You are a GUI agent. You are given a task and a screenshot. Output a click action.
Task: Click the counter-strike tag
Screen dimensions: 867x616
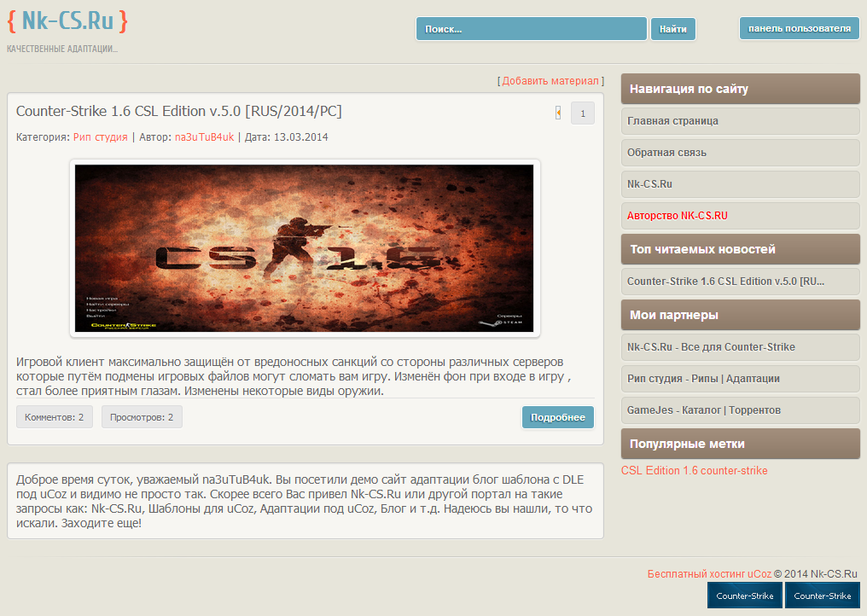[734, 471]
